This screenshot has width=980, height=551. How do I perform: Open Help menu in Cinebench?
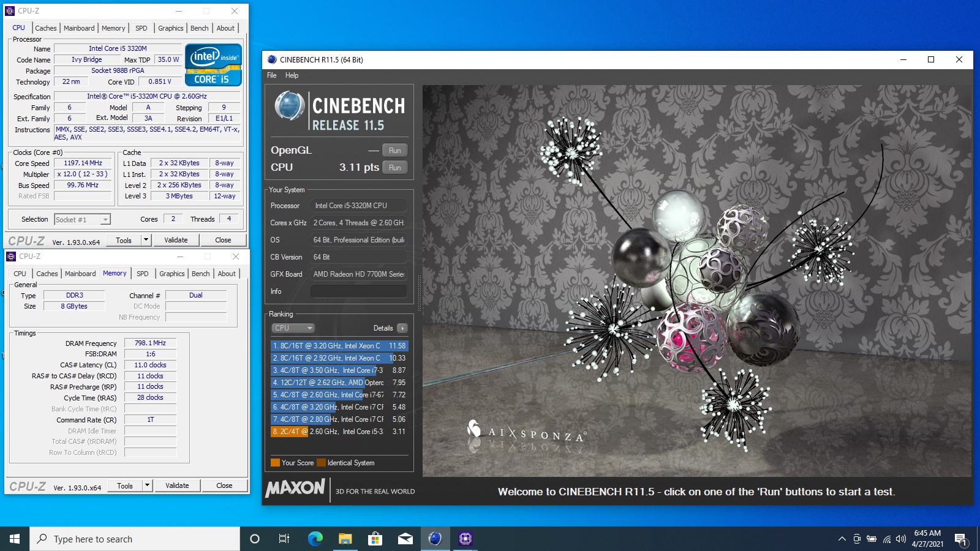point(292,75)
